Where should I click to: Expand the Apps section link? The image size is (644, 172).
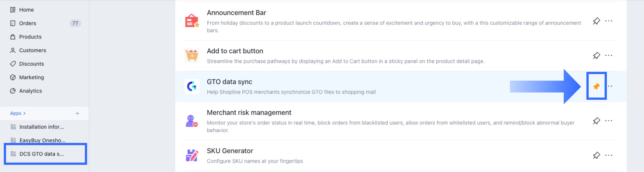tap(18, 113)
